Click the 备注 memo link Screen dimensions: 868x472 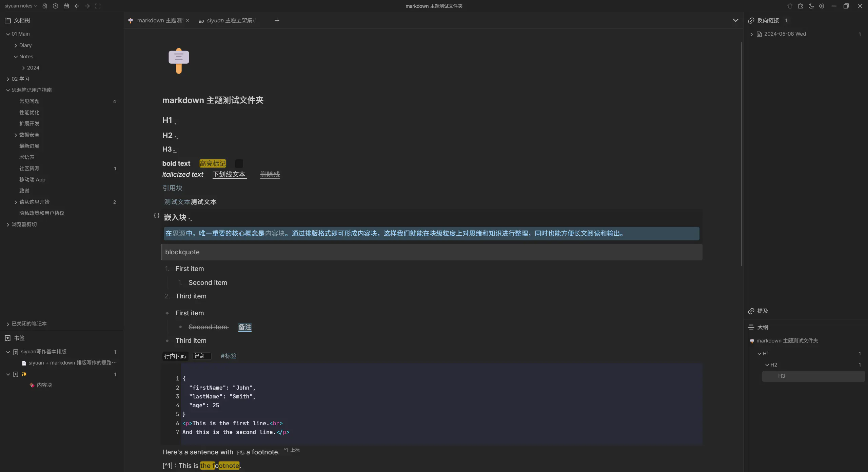(245, 327)
